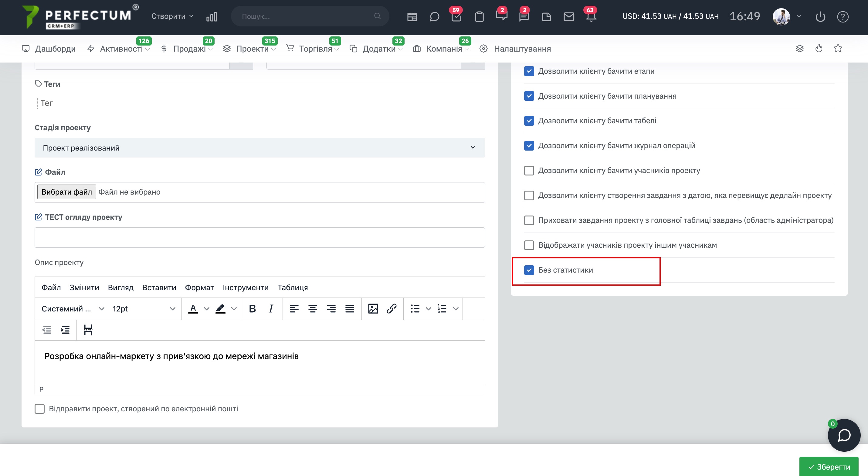Check 'Відображати учасників проекту іншим учасникам'
Viewport: 868px width, 476px height.
529,245
